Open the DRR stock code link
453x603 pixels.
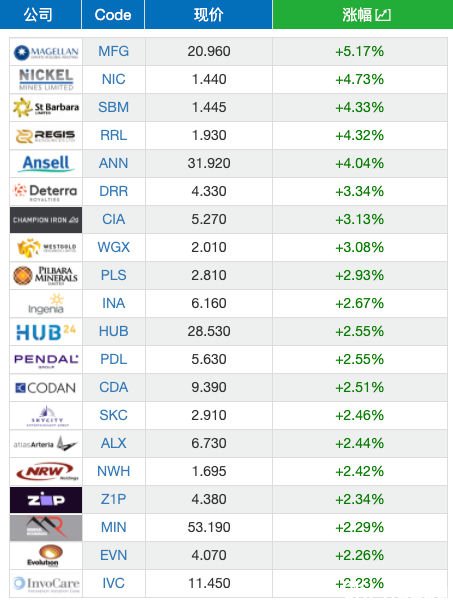coord(113,191)
